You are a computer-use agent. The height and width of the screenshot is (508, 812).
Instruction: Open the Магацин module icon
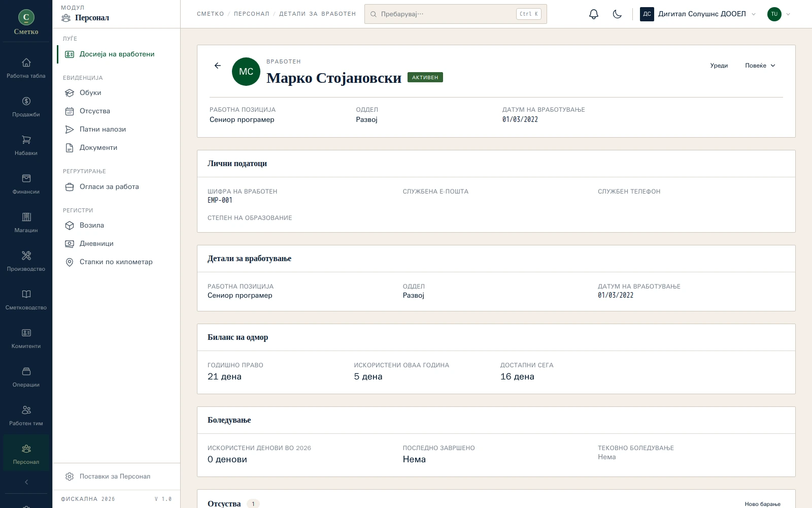26,223
